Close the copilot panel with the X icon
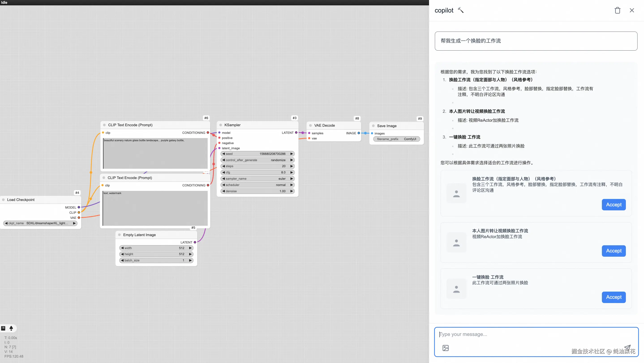 click(x=632, y=10)
